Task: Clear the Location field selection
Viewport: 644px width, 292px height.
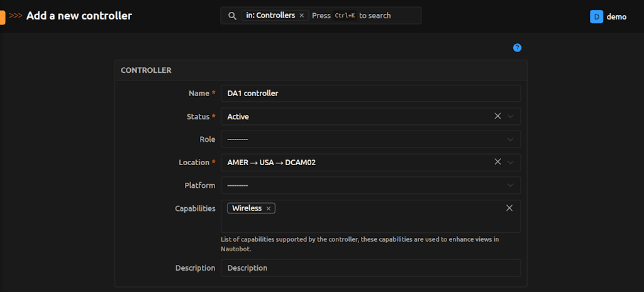Action: click(x=497, y=162)
